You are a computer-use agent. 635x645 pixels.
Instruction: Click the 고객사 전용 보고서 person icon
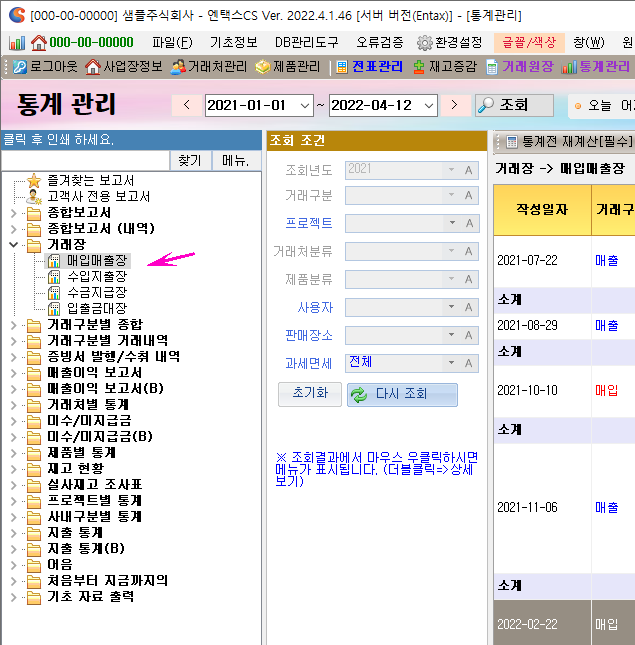tap(34, 197)
